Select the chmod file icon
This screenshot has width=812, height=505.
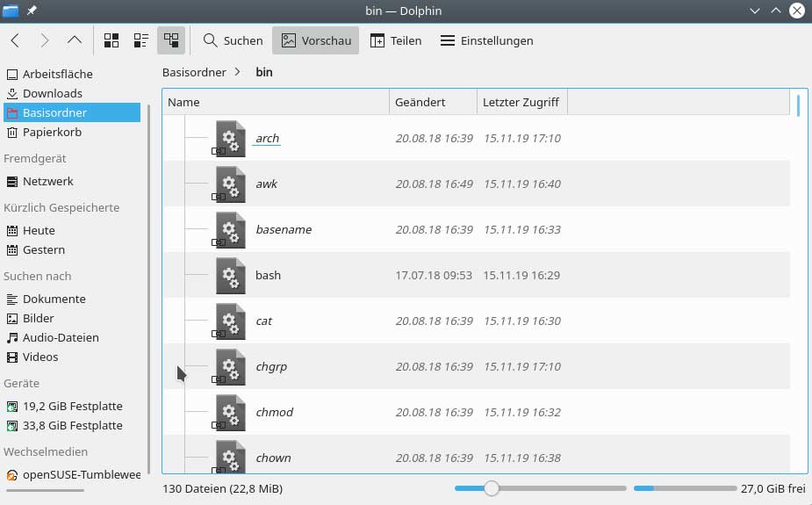[230, 412]
